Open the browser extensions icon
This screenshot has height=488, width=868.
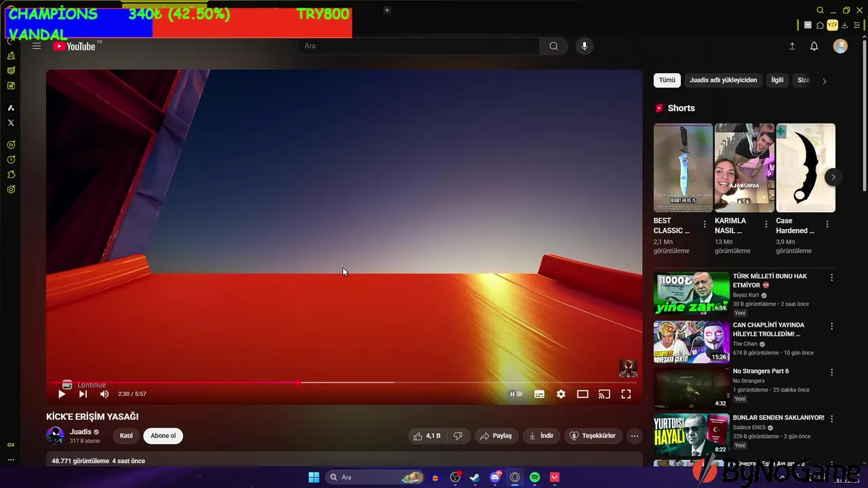pyautogui.click(x=820, y=25)
